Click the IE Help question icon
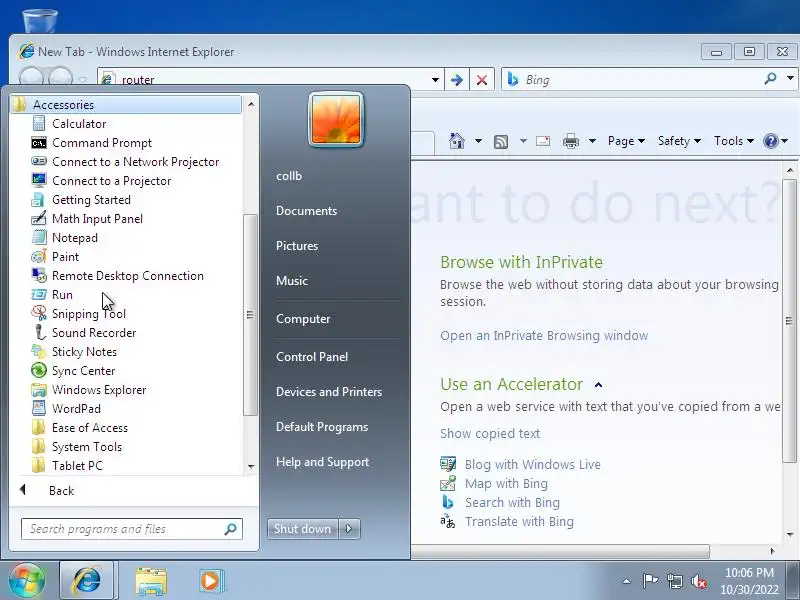 pyautogui.click(x=770, y=141)
